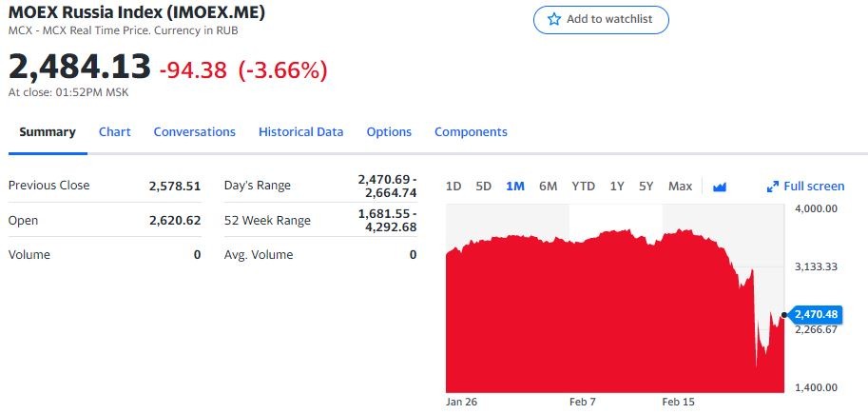Switch chart type with the area chart icon

pyautogui.click(x=720, y=187)
